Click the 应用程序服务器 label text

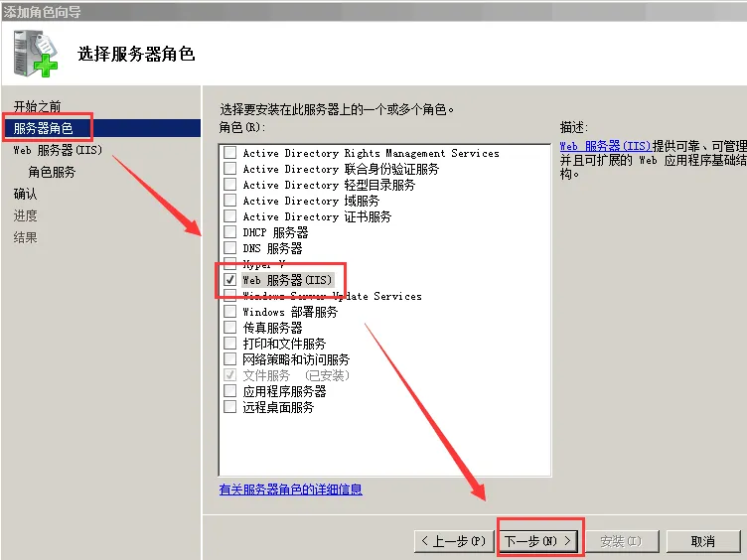(284, 391)
